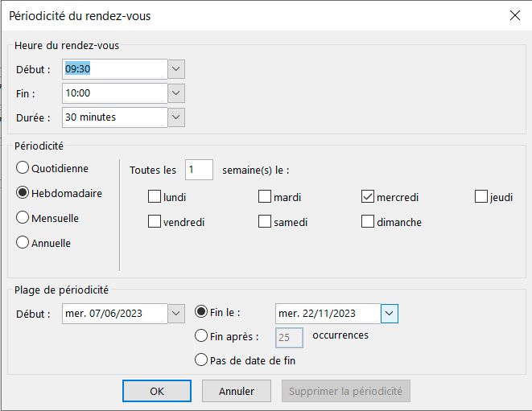Uncheck the mercredi checkbox
The width and height of the screenshot is (532, 411).
coord(368,196)
